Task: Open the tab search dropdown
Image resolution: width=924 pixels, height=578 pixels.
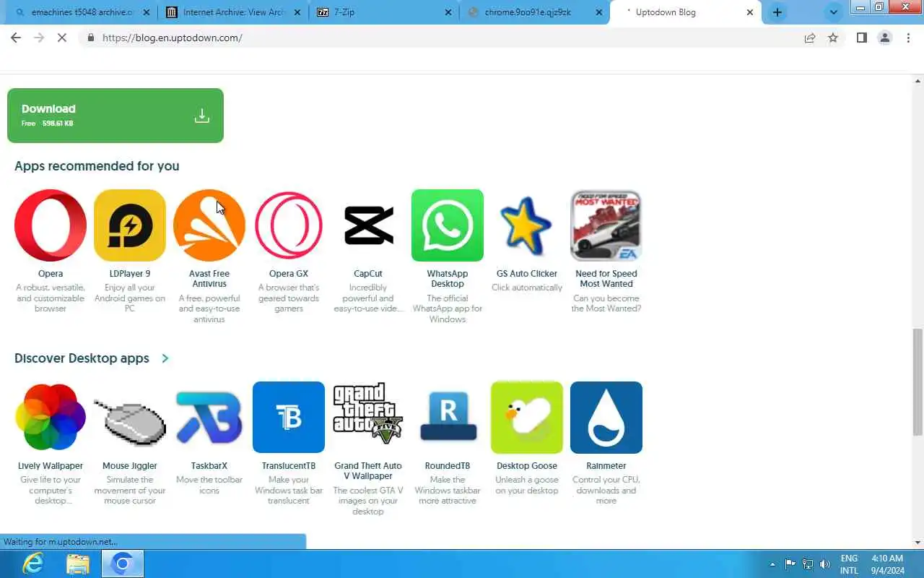Action: coord(834,12)
